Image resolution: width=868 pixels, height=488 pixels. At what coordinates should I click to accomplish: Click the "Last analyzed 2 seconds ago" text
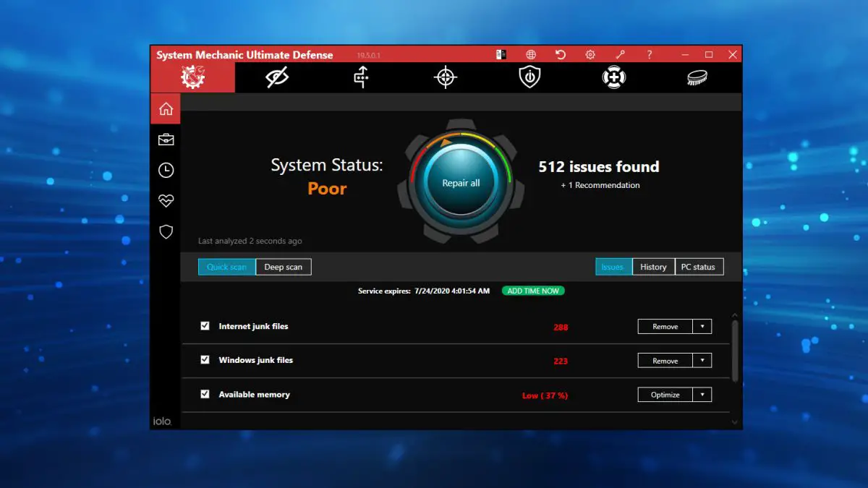(250, 241)
